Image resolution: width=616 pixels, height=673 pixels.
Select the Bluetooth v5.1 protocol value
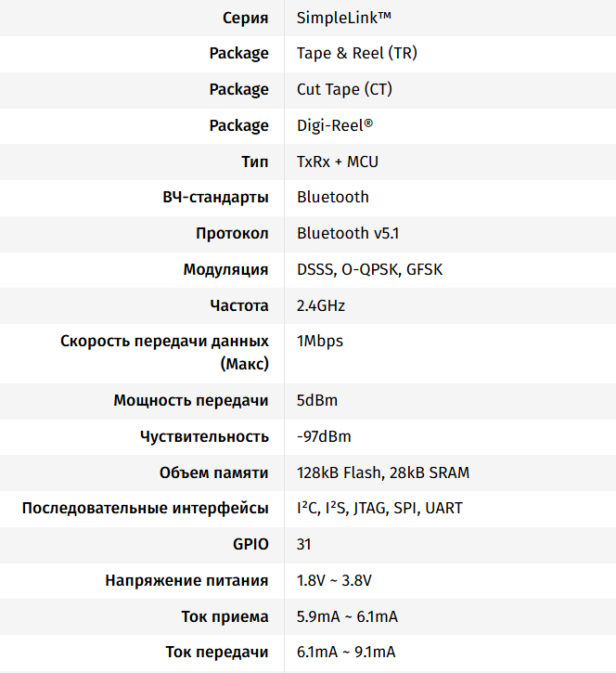click(348, 233)
